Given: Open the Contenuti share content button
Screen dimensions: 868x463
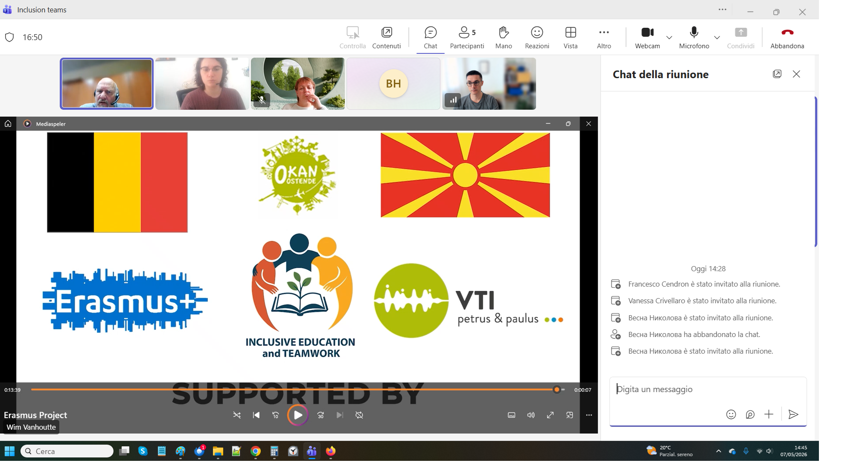Looking at the screenshot, I should (386, 38).
